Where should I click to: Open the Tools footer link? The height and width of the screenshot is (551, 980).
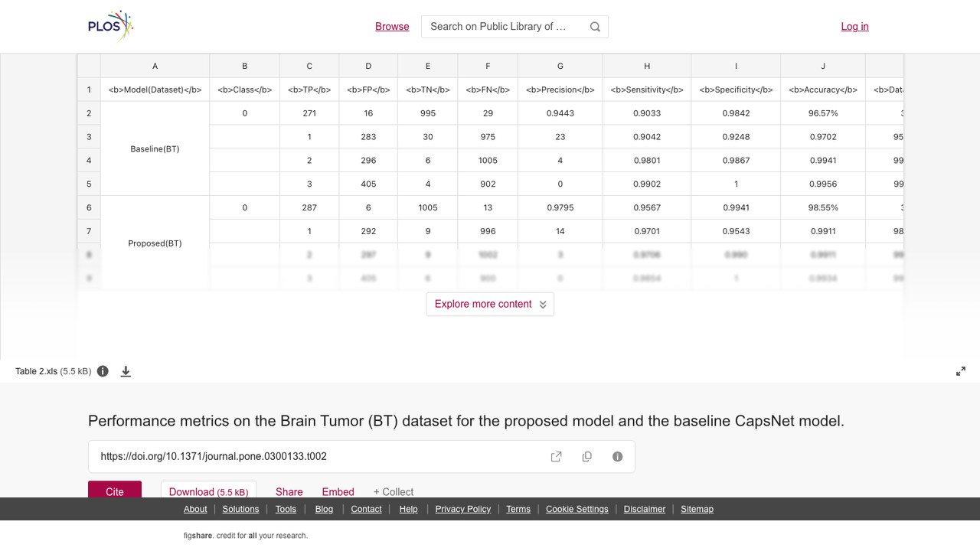click(286, 509)
